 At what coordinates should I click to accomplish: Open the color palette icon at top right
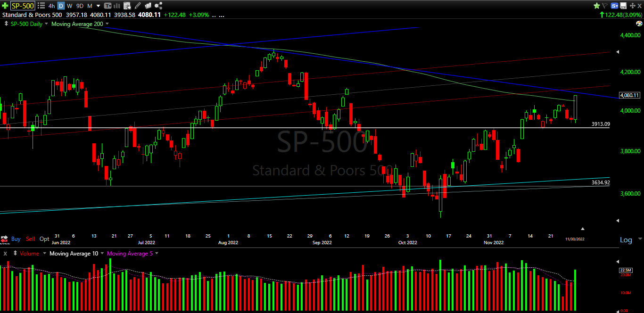(x=639, y=24)
